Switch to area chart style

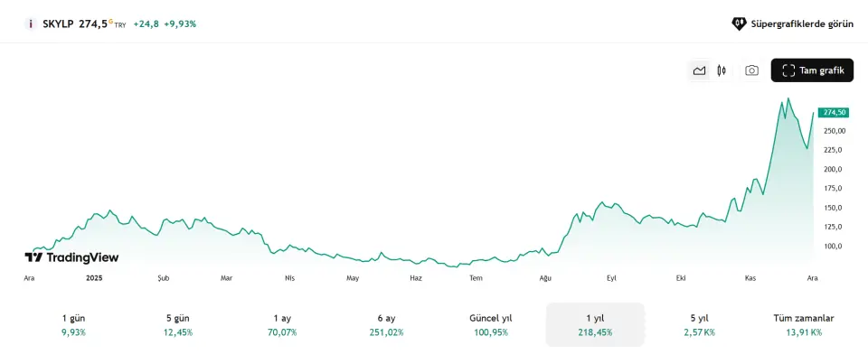[x=699, y=70]
